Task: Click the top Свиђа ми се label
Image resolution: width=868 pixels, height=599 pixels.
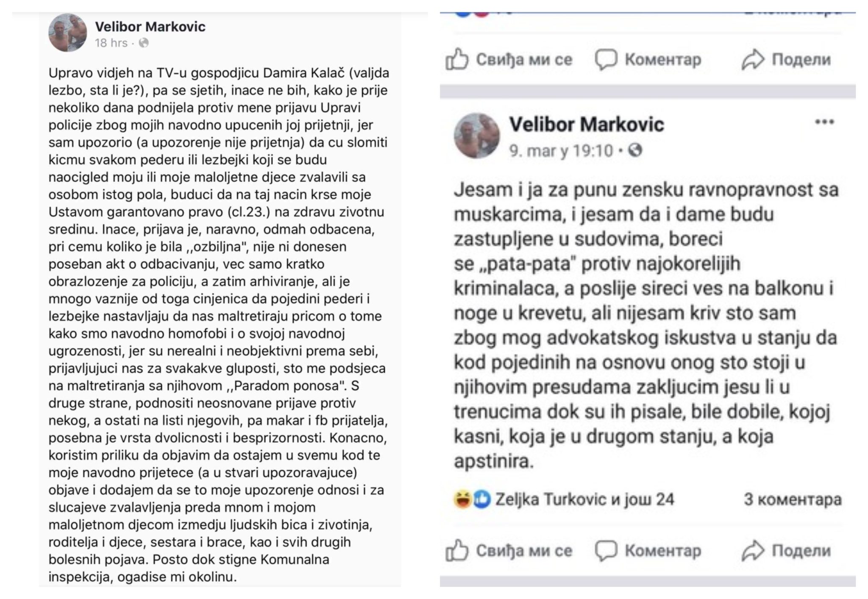Action: pos(524,60)
